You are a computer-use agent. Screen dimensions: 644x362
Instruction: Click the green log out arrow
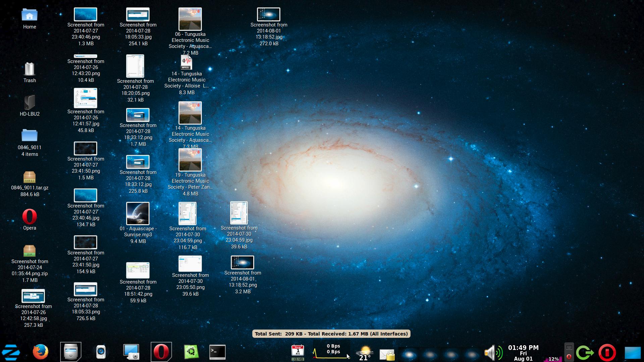pyautogui.click(x=585, y=353)
